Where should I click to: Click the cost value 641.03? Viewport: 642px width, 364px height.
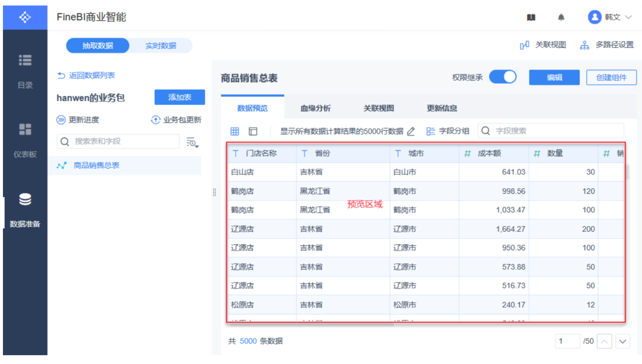[x=514, y=172]
